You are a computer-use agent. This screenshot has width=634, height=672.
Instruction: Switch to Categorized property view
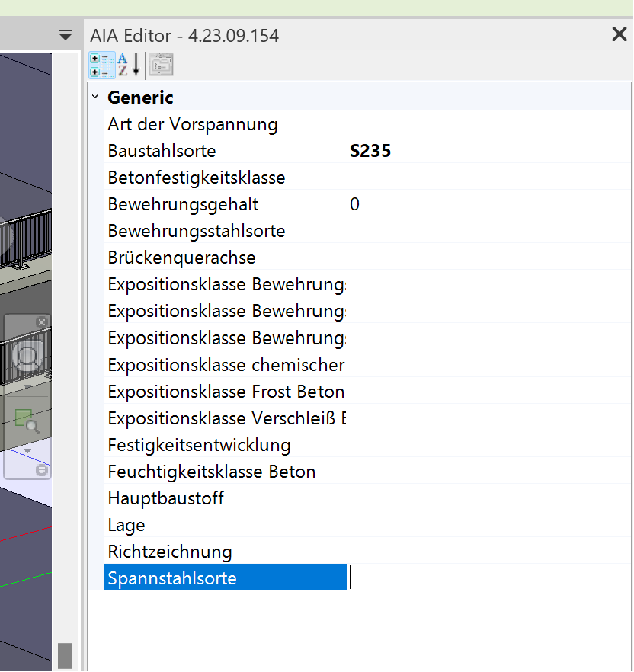(x=101, y=66)
